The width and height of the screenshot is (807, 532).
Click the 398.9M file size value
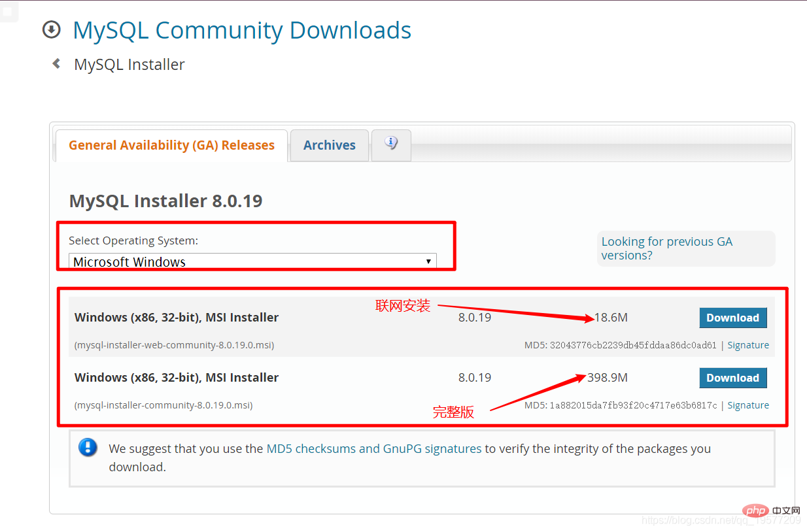click(608, 378)
